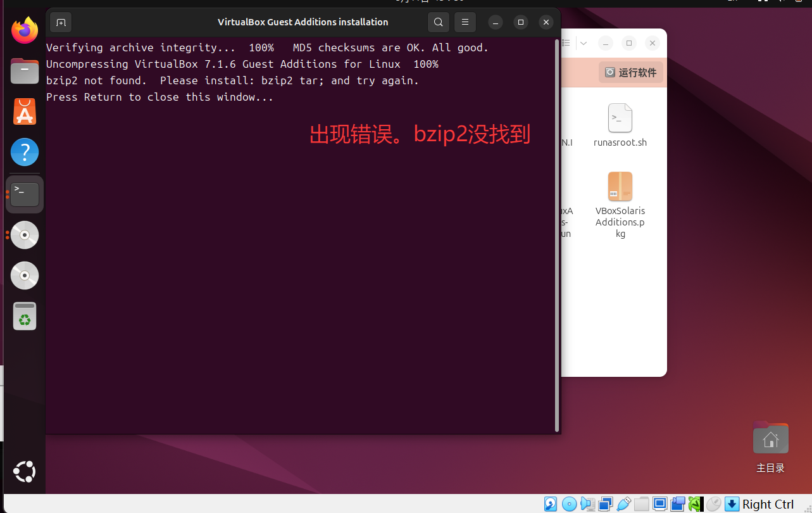Click the network adapters indicator
The height and width of the screenshot is (513, 812).
606,504
